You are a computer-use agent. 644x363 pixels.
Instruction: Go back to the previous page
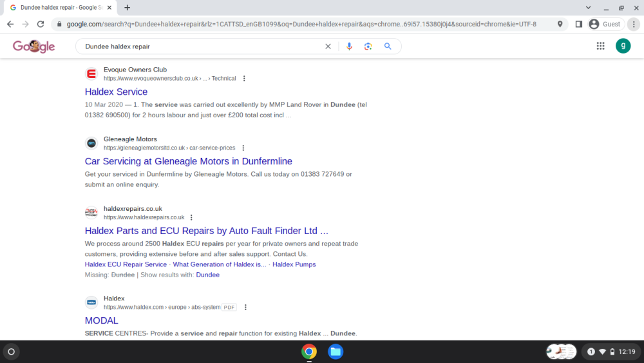point(10,25)
